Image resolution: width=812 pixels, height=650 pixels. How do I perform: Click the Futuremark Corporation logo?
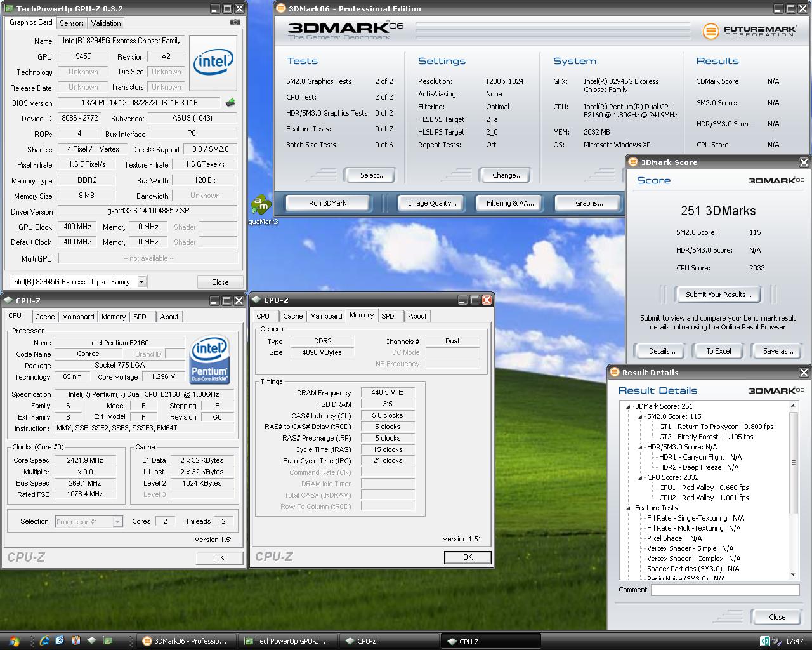pos(749,30)
